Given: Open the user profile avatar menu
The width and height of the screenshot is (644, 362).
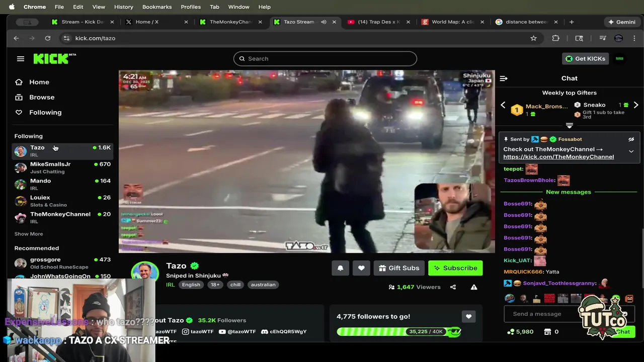Looking at the screenshot, I should pyautogui.click(x=620, y=58).
